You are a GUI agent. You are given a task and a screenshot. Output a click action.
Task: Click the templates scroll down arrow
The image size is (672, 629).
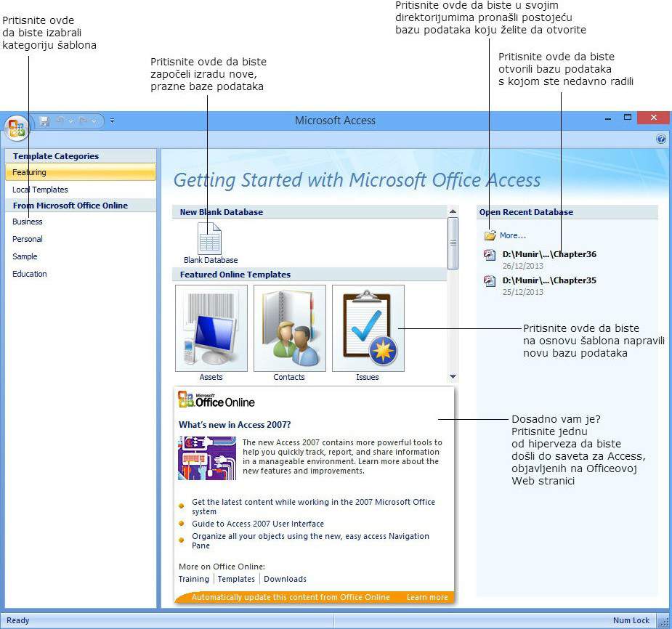[x=453, y=377]
